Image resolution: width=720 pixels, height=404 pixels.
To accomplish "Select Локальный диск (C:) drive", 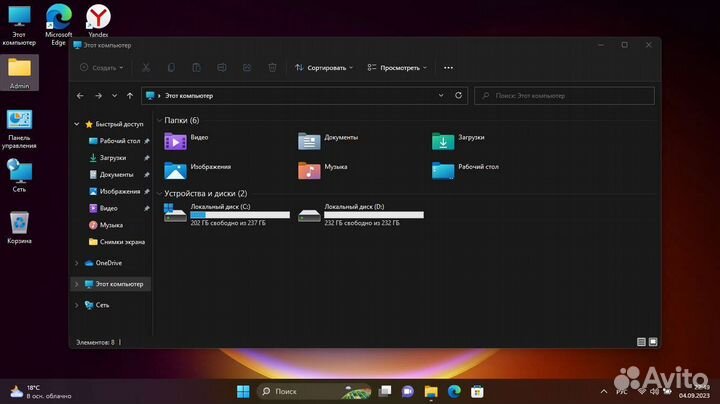I will [227, 214].
